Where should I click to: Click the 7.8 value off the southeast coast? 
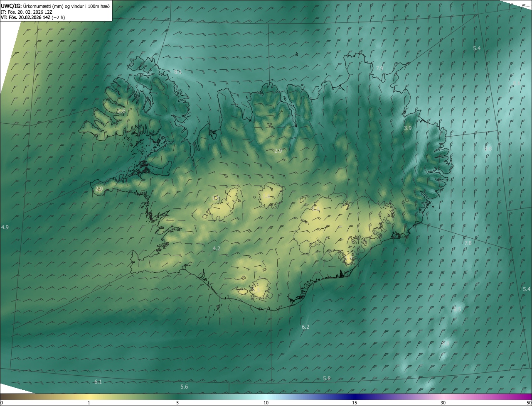tap(468, 243)
